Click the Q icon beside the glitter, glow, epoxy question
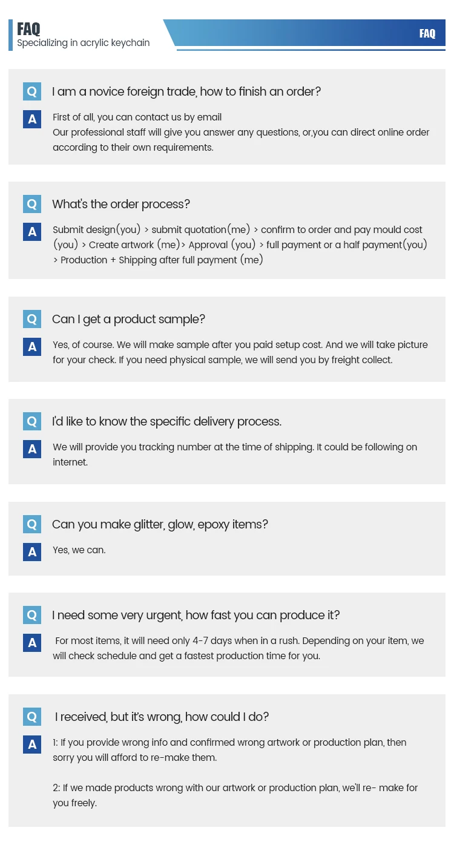Image resolution: width=454 pixels, height=868 pixels. tap(32, 524)
